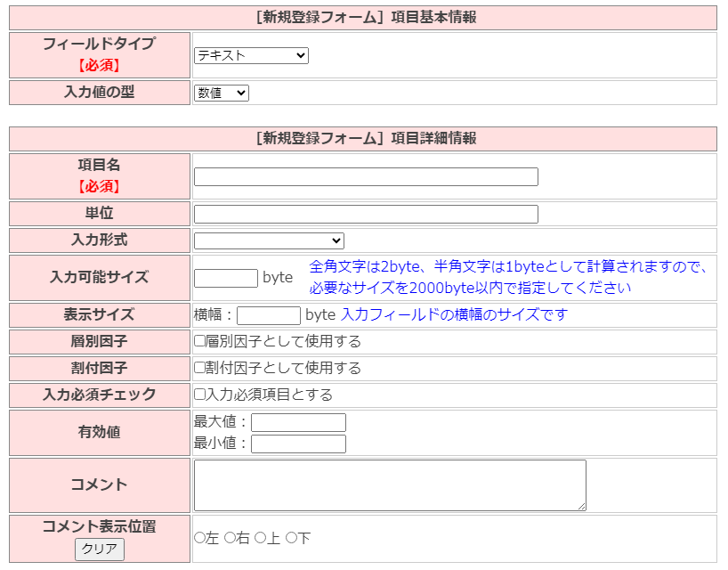Screen dimensions: 728x570
Task: Click the 単位 text input field
Action: coord(366,215)
